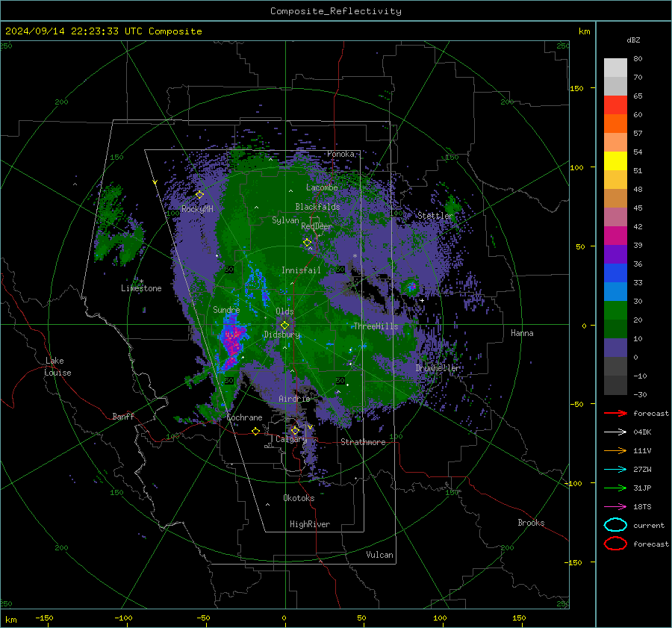Click the 'Vulcan' city label
672x628 pixels.
point(380,555)
